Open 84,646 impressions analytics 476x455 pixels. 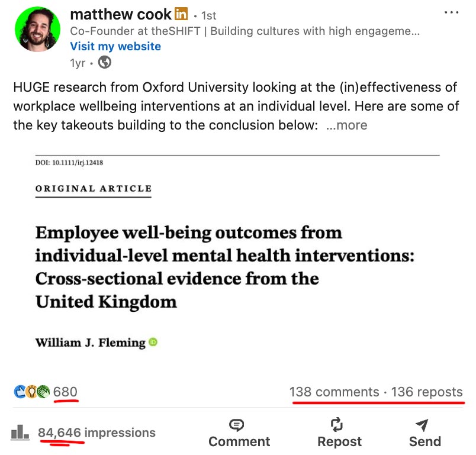(97, 433)
